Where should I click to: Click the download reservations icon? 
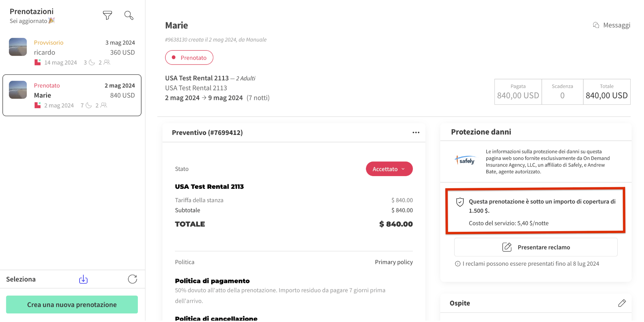coord(83,279)
